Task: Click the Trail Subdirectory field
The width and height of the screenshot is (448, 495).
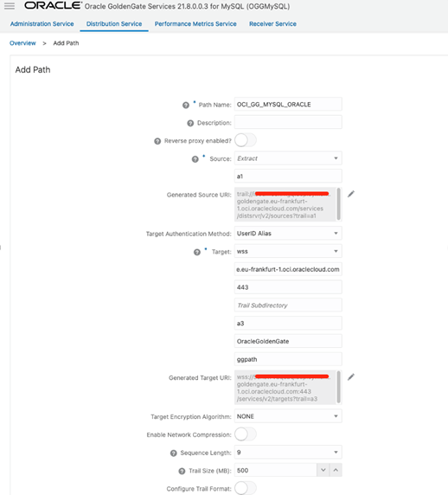Action: tap(288, 305)
